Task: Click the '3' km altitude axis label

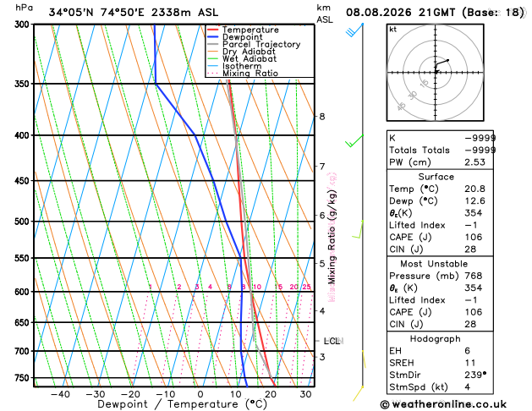Action: [321, 357]
